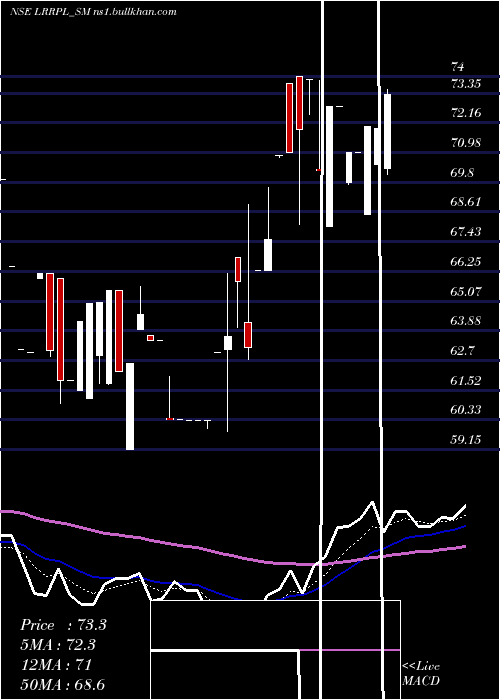Screen dimensions: 500x700
Task: Click the 66.25 price axis label
Action: [466, 262]
